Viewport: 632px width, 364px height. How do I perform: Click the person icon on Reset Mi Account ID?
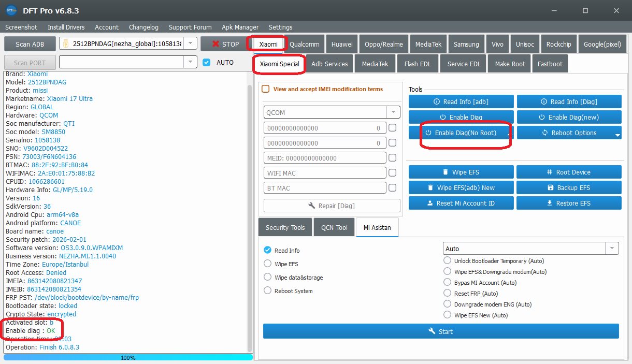430,203
